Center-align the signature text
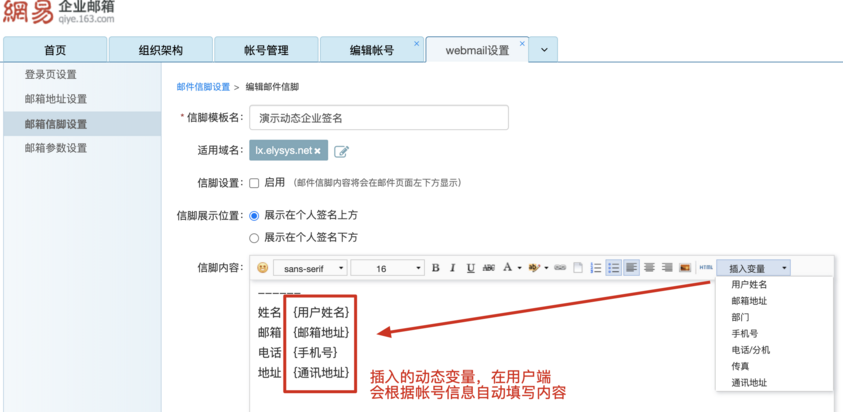 (x=649, y=267)
